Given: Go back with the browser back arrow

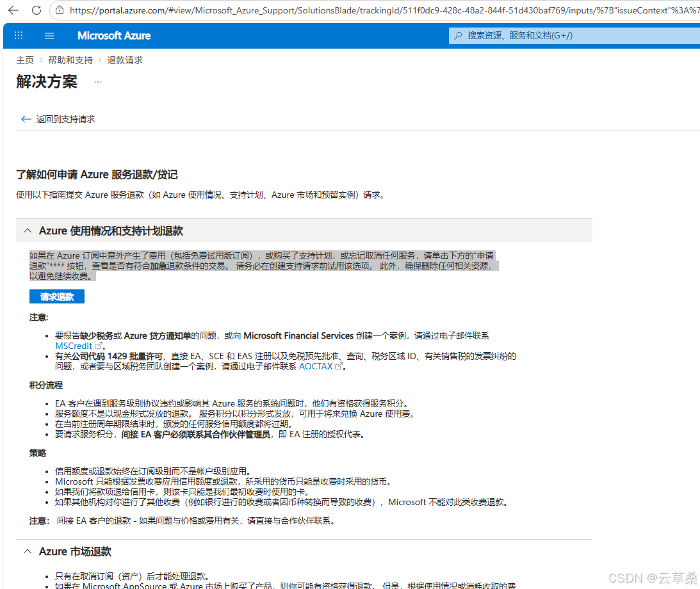Looking at the screenshot, I should coord(13,10).
